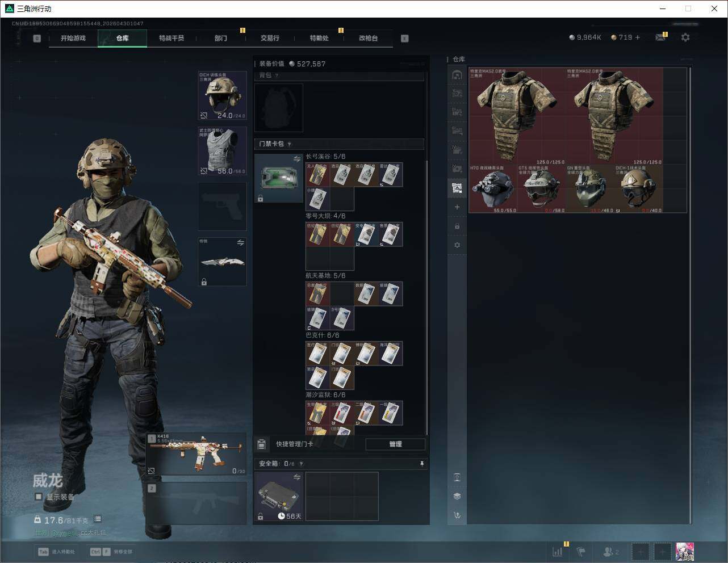
Task: Select the melee knife slot
Action: click(x=222, y=261)
